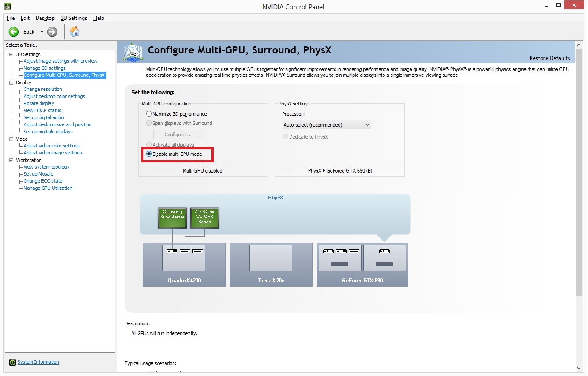Screen dimensions: 588x376
Task: Collapse the Workstation tree node
Action: pos(11,160)
